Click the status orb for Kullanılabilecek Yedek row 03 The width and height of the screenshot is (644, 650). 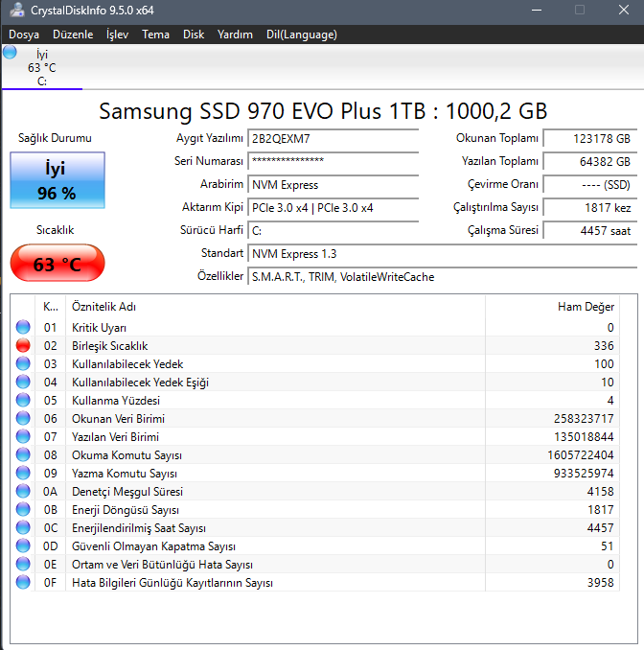[23, 363]
